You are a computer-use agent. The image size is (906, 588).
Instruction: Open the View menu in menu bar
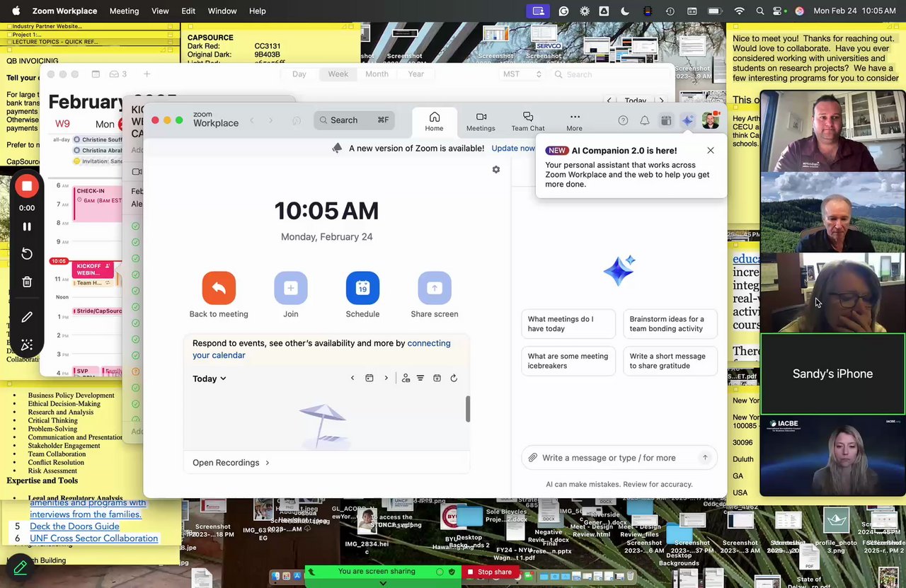(160, 11)
